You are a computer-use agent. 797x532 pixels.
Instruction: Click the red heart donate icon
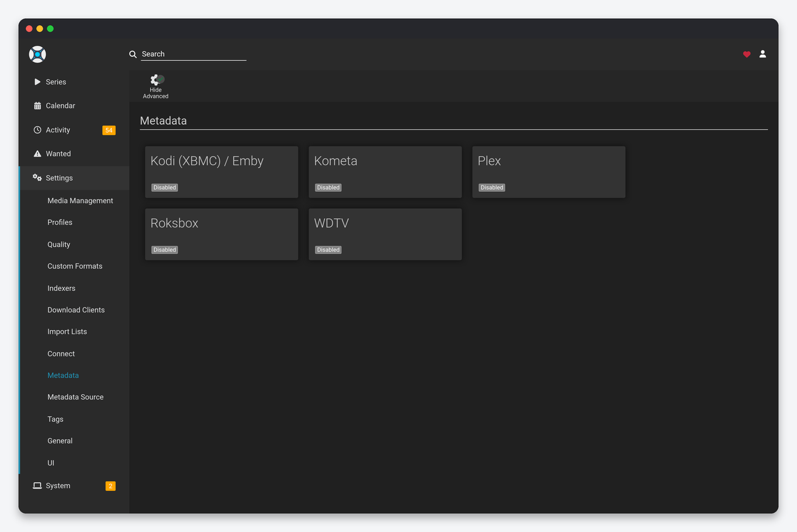click(747, 54)
